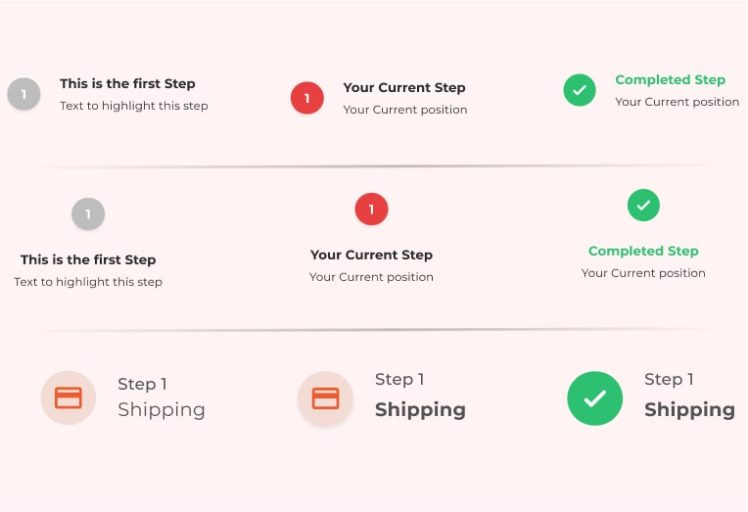Click 'Completed Step' heading below the green checkmark
The height and width of the screenshot is (512, 748).
pos(643,251)
